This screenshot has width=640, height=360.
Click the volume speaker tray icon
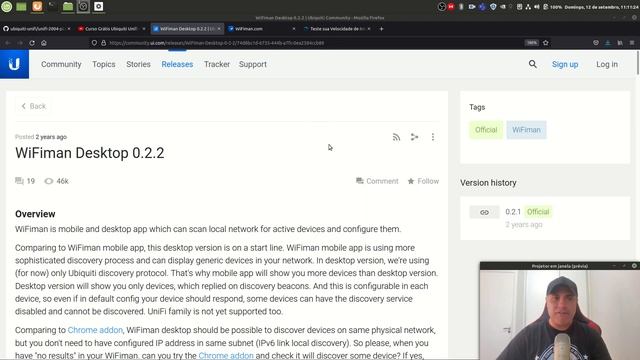pyautogui.click(x=537, y=7)
